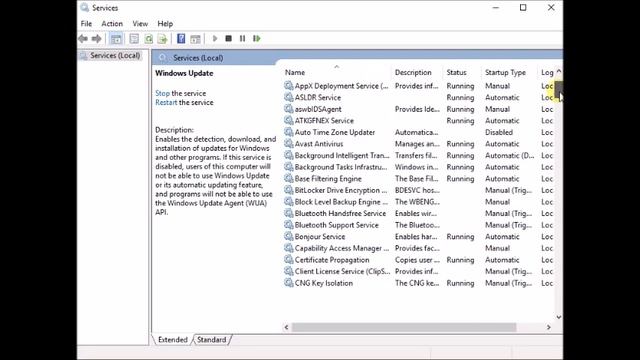Switch to the Standard tab
The width and height of the screenshot is (640, 360).
tap(211, 340)
